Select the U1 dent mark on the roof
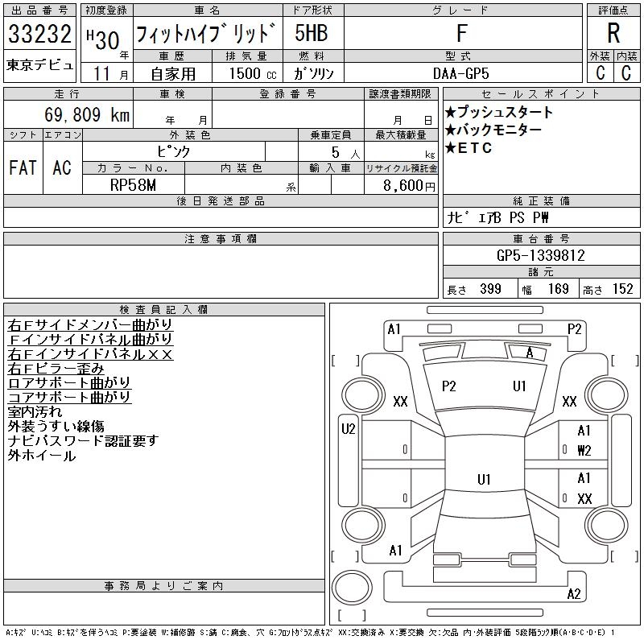 (484, 480)
